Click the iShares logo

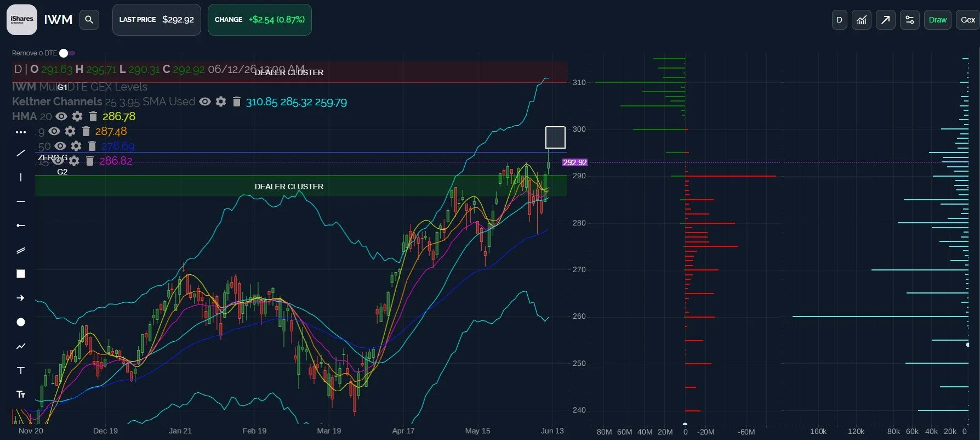22,20
